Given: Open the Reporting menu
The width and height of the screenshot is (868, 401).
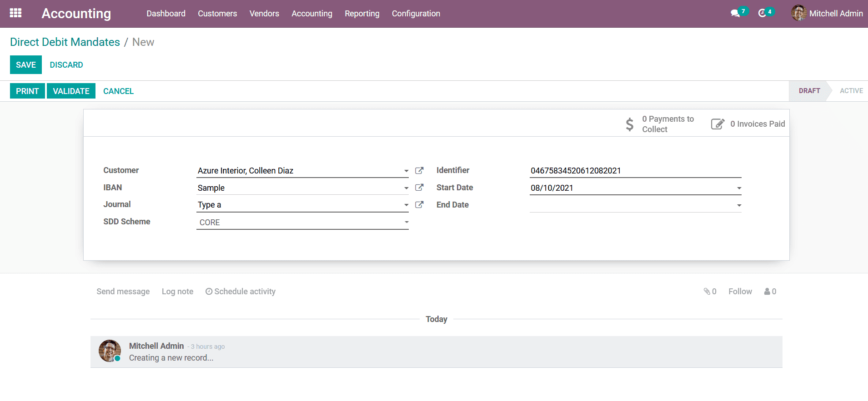Looking at the screenshot, I should [x=362, y=14].
